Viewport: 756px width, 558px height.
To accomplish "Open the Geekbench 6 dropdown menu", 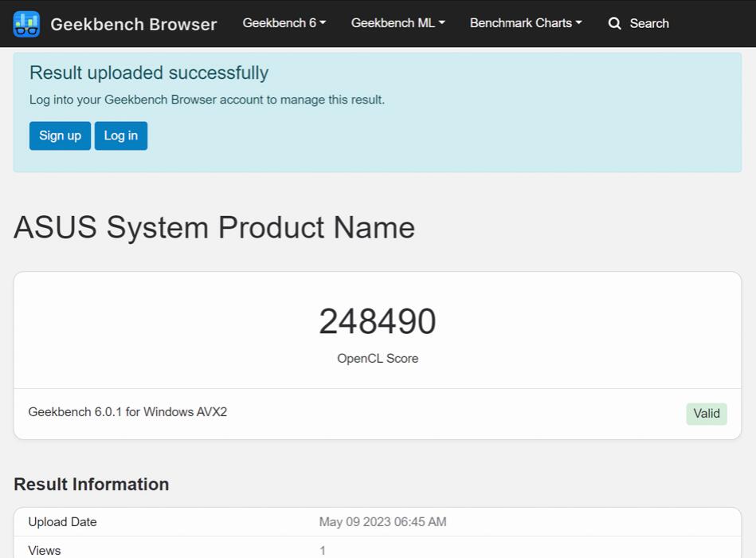I will 284,23.
